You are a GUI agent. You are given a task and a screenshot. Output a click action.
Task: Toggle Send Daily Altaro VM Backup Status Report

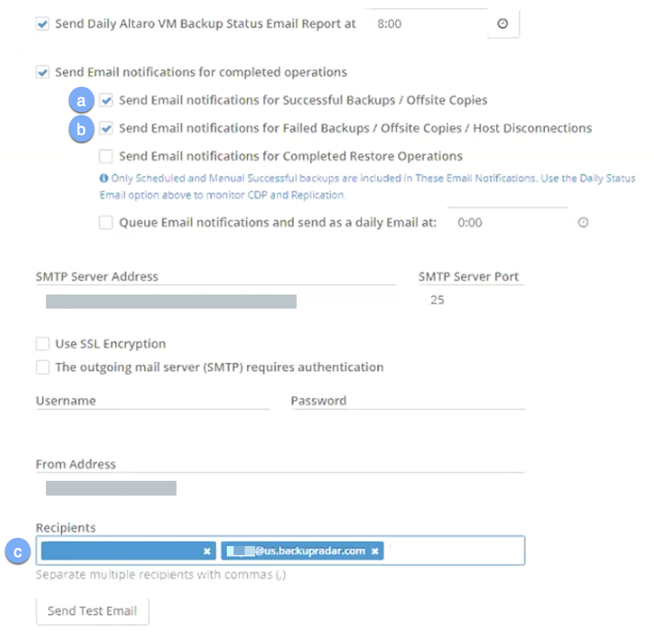[43, 24]
